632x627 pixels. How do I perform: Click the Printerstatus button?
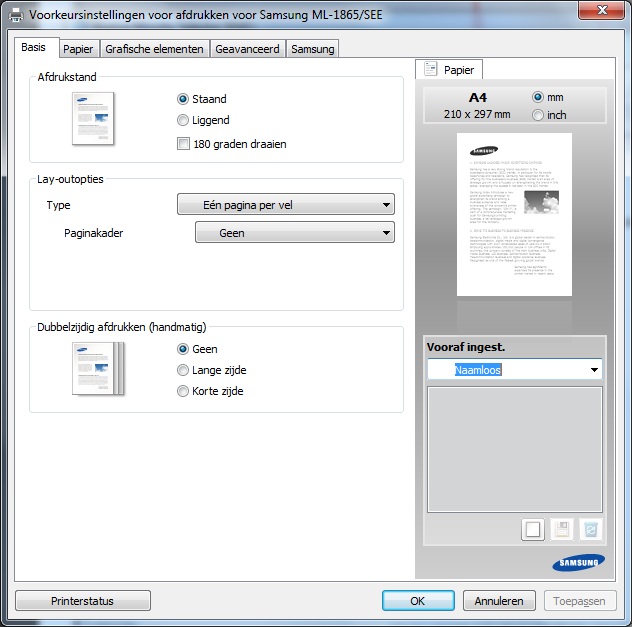tap(83, 601)
